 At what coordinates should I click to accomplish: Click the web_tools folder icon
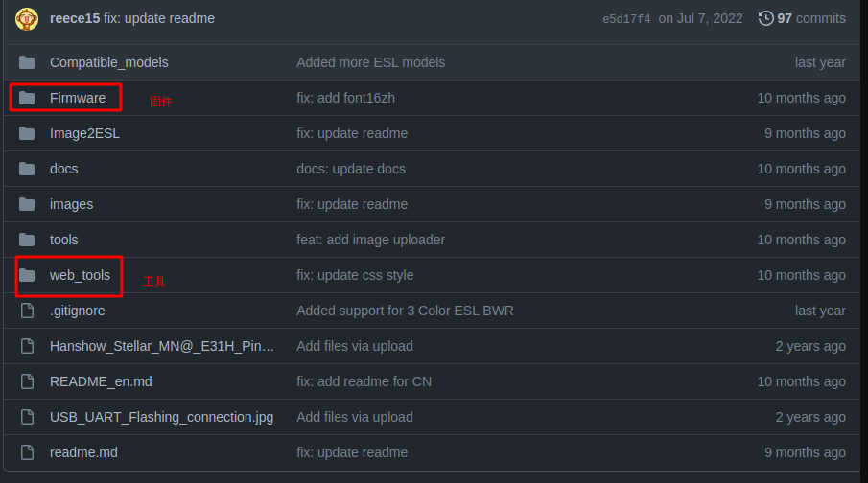[27, 275]
